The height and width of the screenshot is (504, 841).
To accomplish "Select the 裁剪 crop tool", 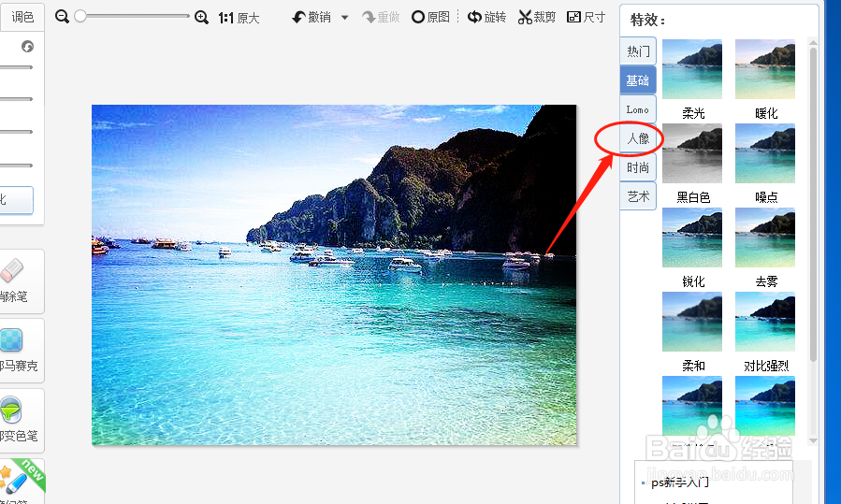I will pos(536,17).
